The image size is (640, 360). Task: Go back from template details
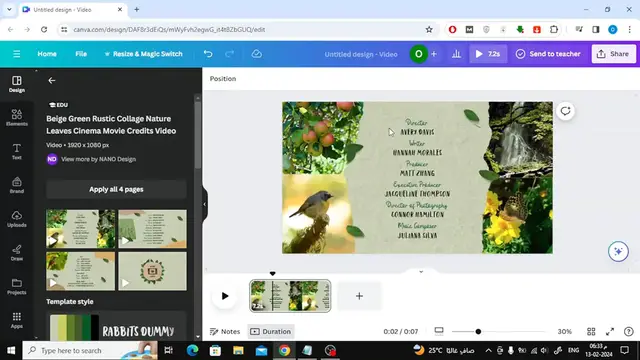coord(52,80)
